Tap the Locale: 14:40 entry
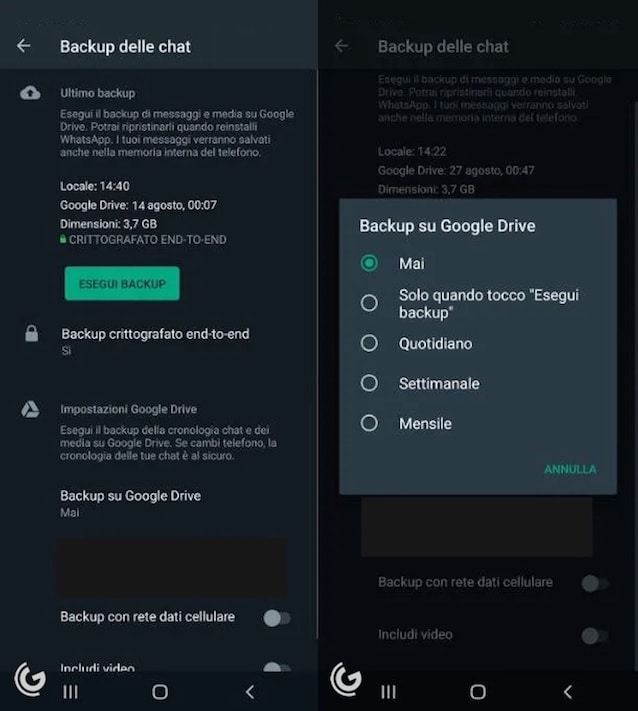638x711 pixels. pos(95,186)
